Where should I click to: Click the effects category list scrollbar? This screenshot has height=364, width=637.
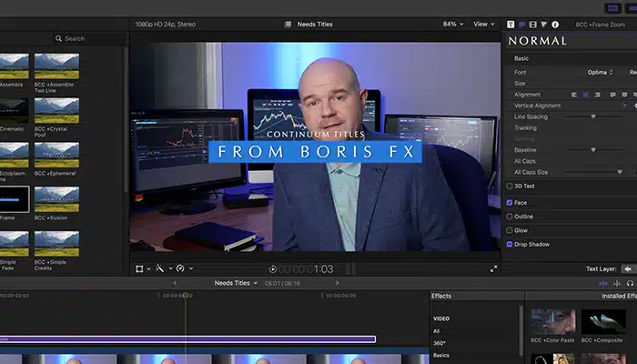[x=521, y=331]
